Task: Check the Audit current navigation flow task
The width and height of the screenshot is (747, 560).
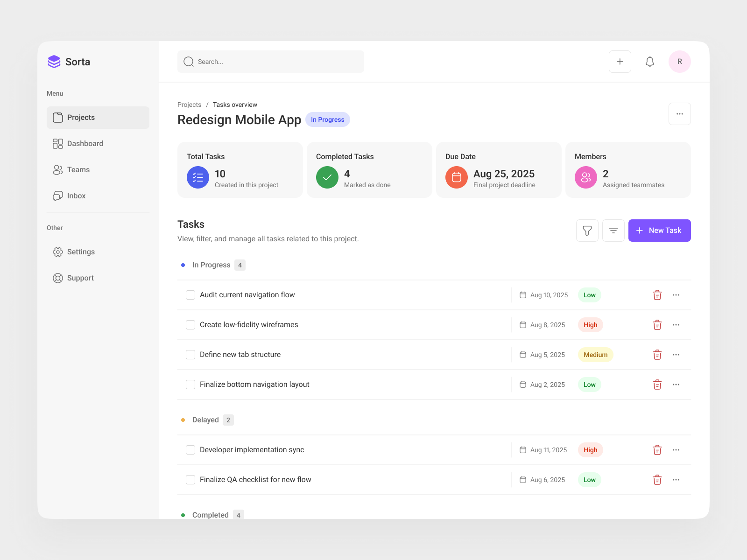Action: 190,294
